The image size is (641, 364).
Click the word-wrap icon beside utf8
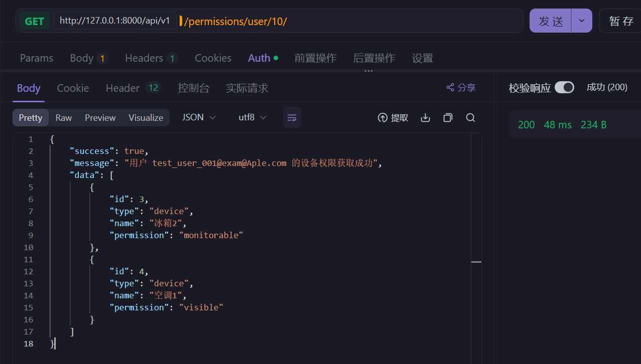click(292, 118)
